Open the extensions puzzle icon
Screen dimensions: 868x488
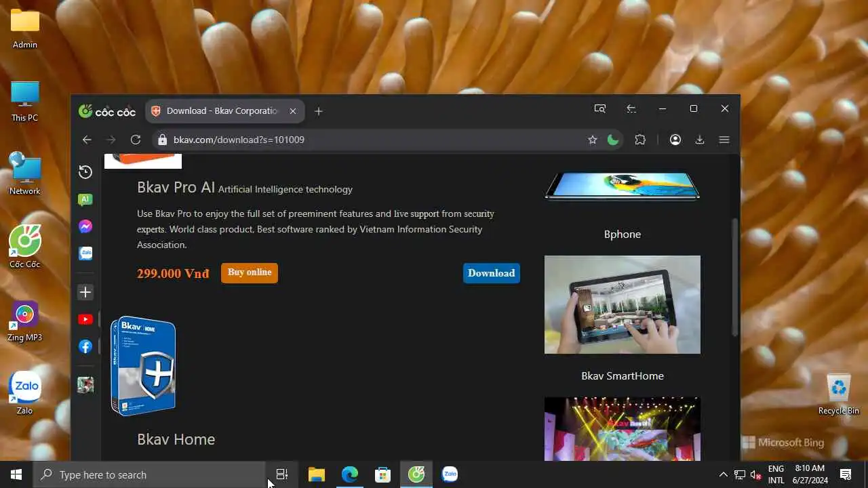tap(640, 140)
